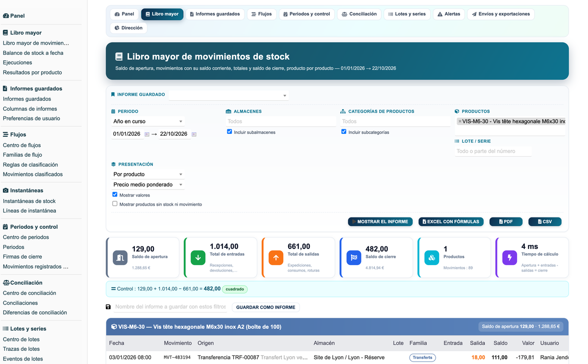Open the Informes guardados tab
This screenshot has width=588, height=364.
pos(215,14)
